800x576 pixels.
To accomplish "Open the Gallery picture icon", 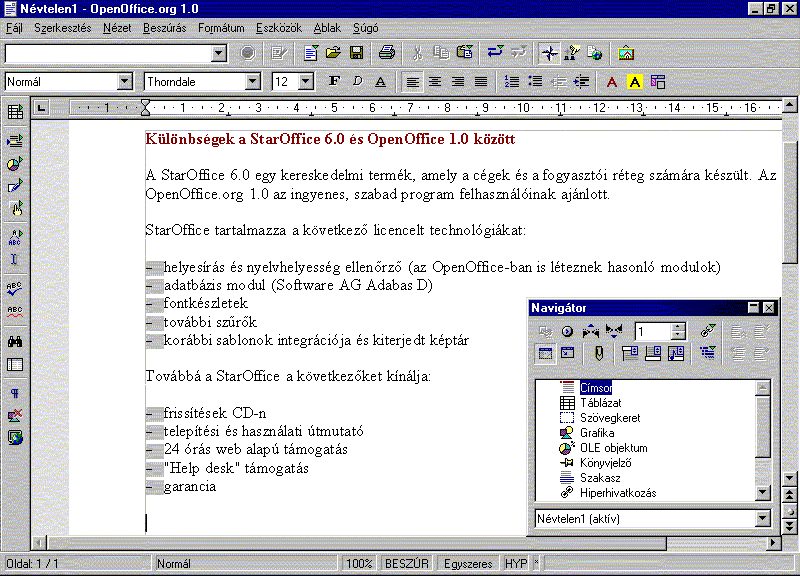I will click(626, 53).
